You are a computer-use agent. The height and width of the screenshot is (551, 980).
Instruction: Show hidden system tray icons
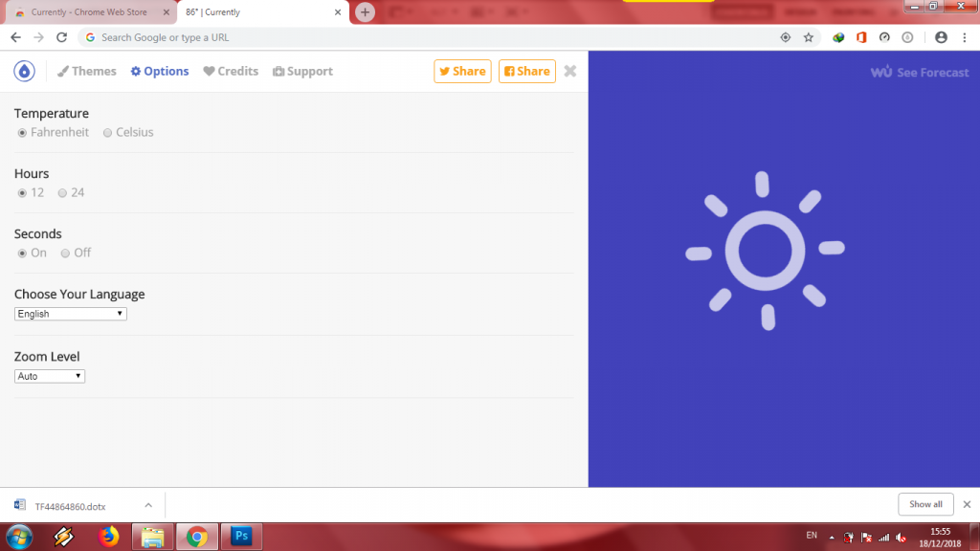(x=832, y=538)
